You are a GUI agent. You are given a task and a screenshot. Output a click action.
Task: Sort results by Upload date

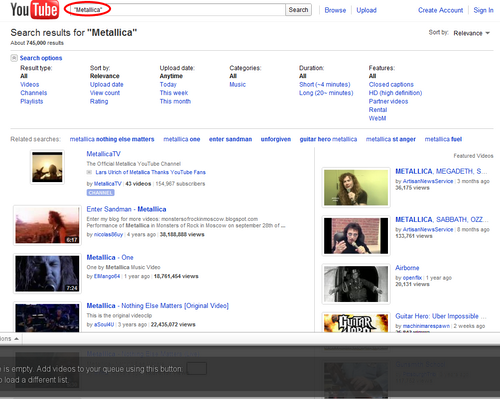[107, 85]
